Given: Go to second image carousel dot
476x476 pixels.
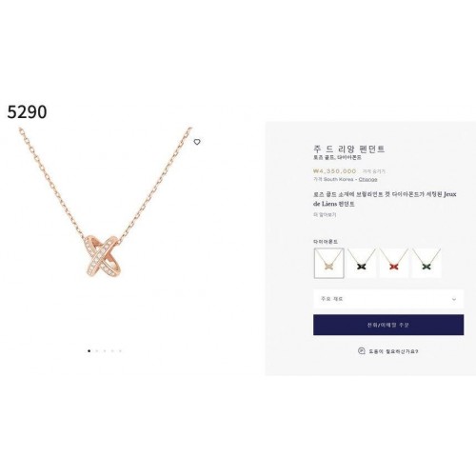Looking at the screenshot, I should pos(97,351).
